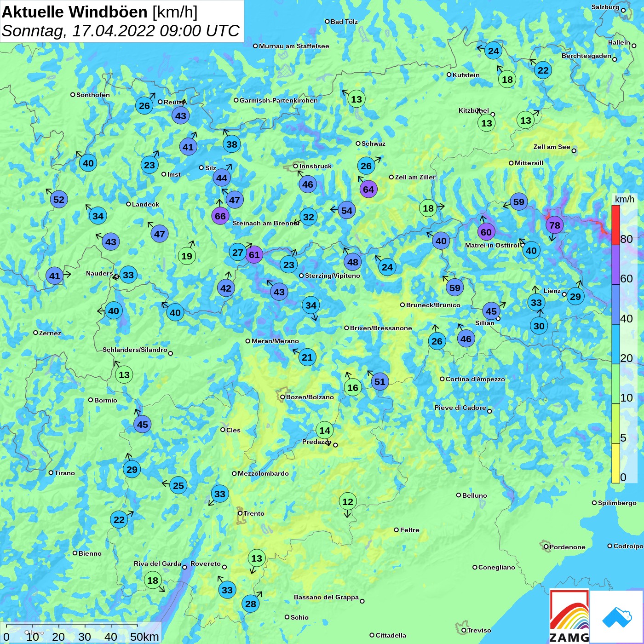Click the 48 gust station marker
Viewport: 644px width, 644px height.
click(353, 262)
